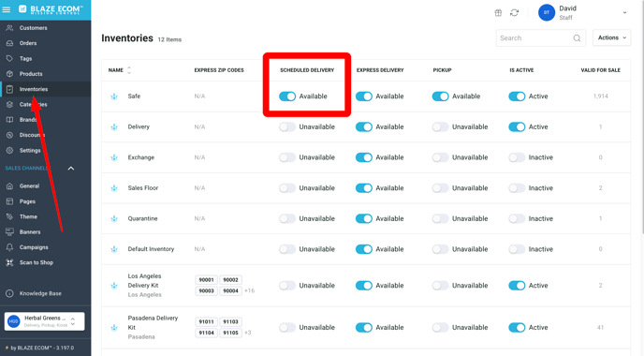Open the hamburger menu icon

tap(7, 9)
